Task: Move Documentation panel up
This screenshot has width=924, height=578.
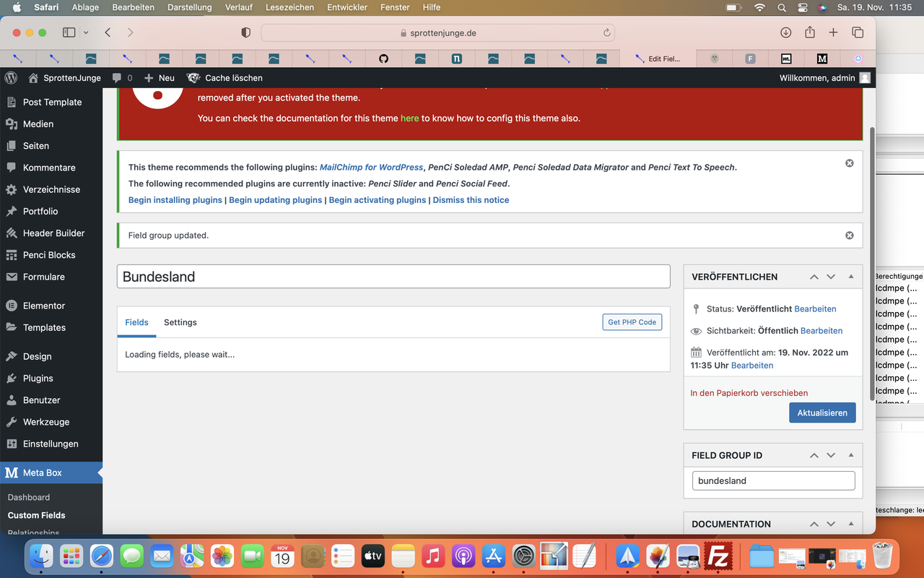Action: pos(814,524)
